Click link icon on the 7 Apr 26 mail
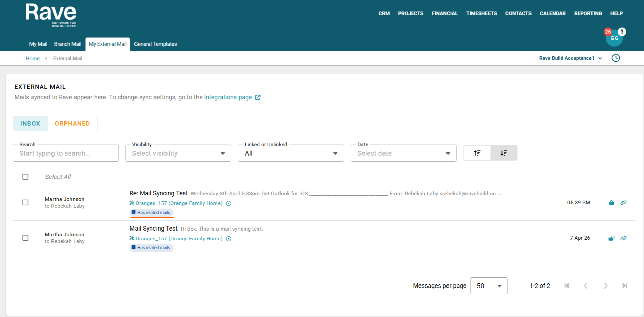The image size is (644, 317). pos(623,238)
